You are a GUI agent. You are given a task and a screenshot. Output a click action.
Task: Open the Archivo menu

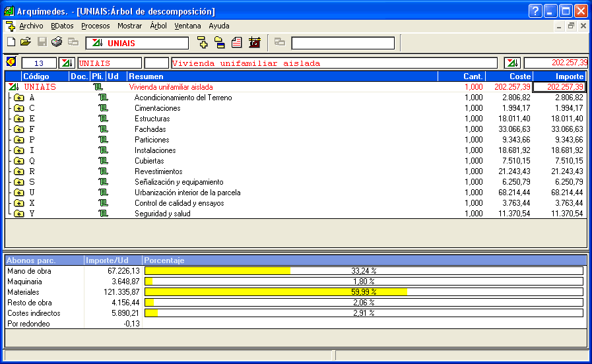31,26
